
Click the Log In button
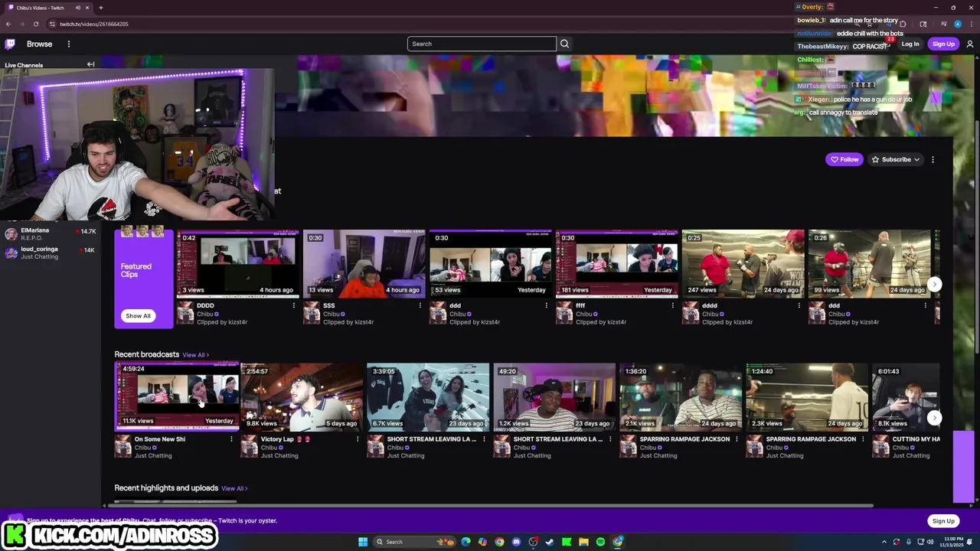(910, 44)
